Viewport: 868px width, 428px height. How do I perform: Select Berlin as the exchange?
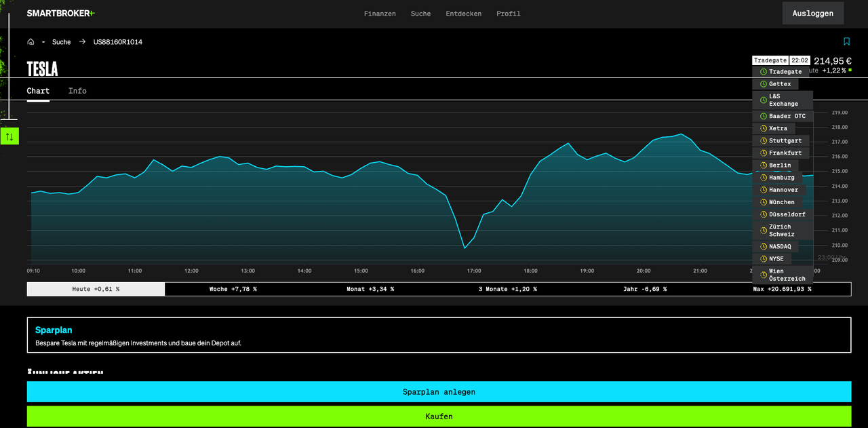pyautogui.click(x=775, y=165)
